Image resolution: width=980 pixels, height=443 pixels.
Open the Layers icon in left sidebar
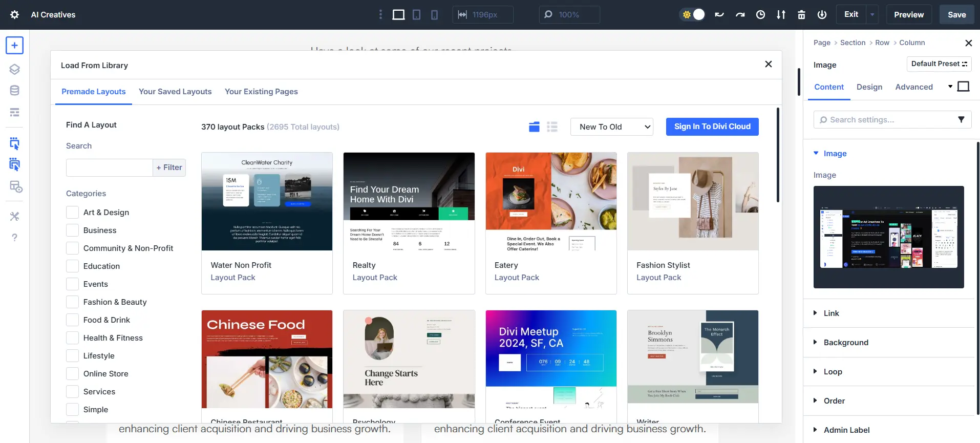coord(14,69)
